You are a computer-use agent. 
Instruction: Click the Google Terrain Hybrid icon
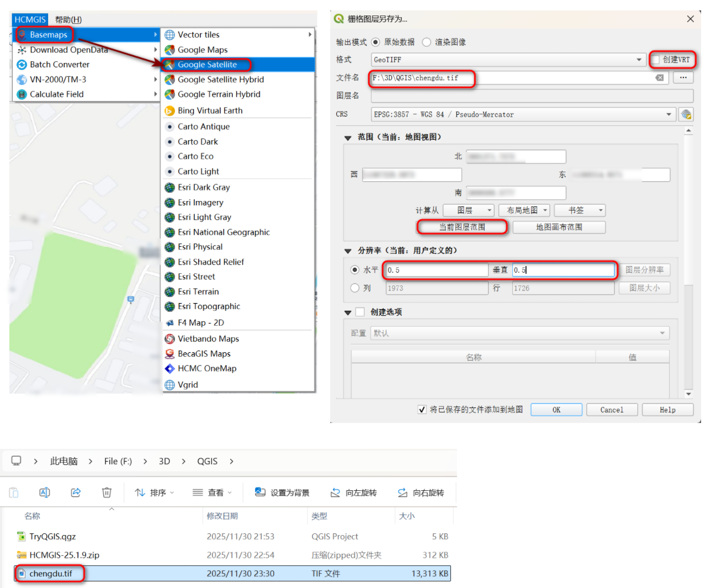(170, 94)
